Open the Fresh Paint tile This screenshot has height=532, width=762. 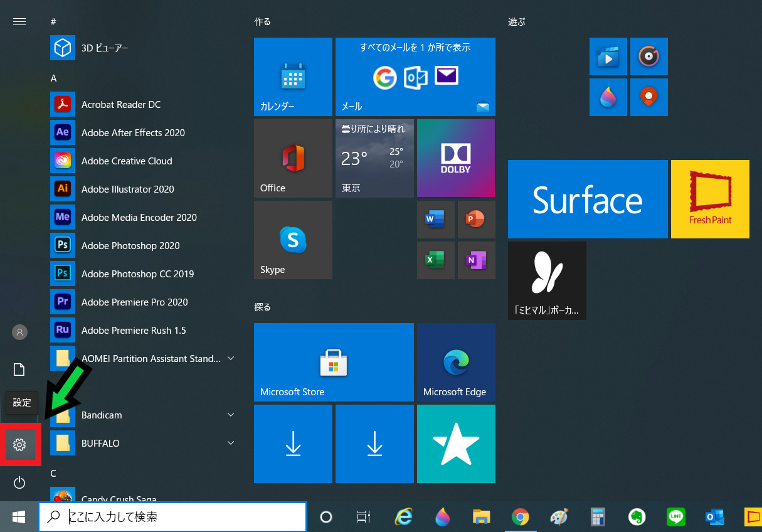[710, 199]
